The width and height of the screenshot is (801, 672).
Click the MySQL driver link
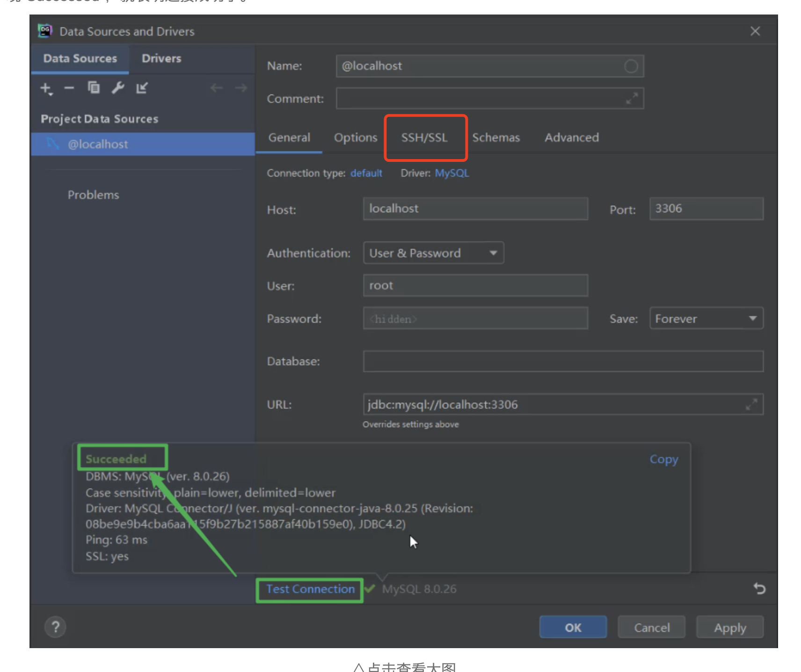click(x=452, y=173)
